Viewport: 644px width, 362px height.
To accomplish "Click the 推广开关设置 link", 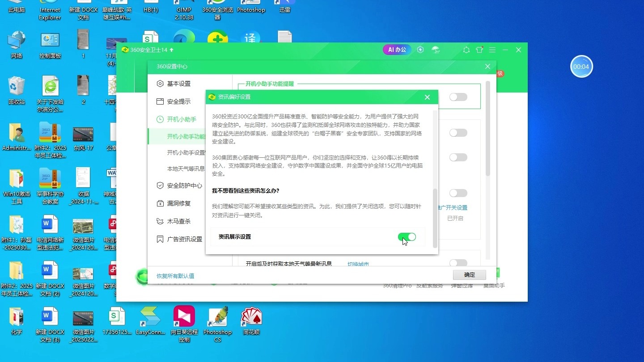I will coord(453,207).
